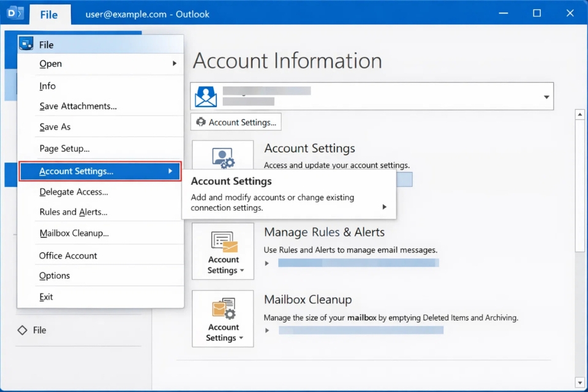Select Options from the File menu
The width and height of the screenshot is (588, 392).
pos(54,276)
